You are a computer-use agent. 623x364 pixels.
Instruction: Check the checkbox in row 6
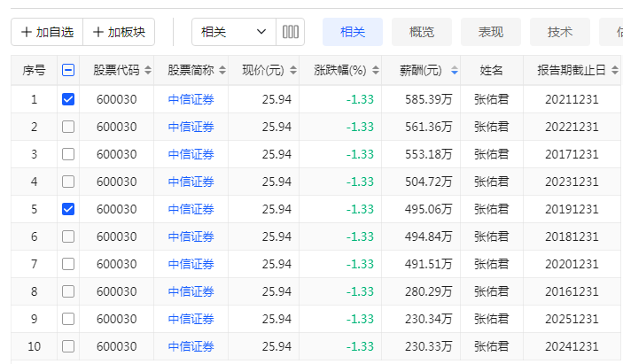68,236
